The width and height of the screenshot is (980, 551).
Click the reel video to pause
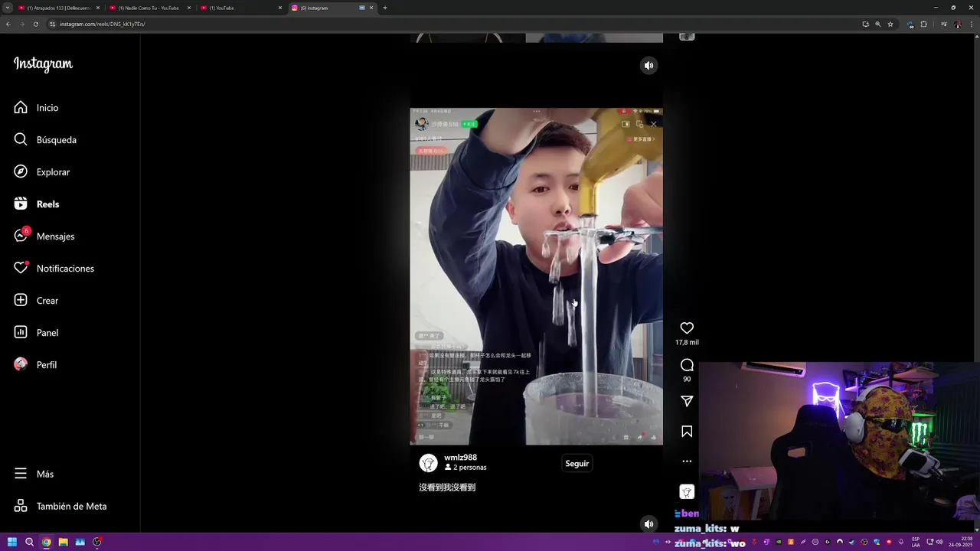[536, 276]
